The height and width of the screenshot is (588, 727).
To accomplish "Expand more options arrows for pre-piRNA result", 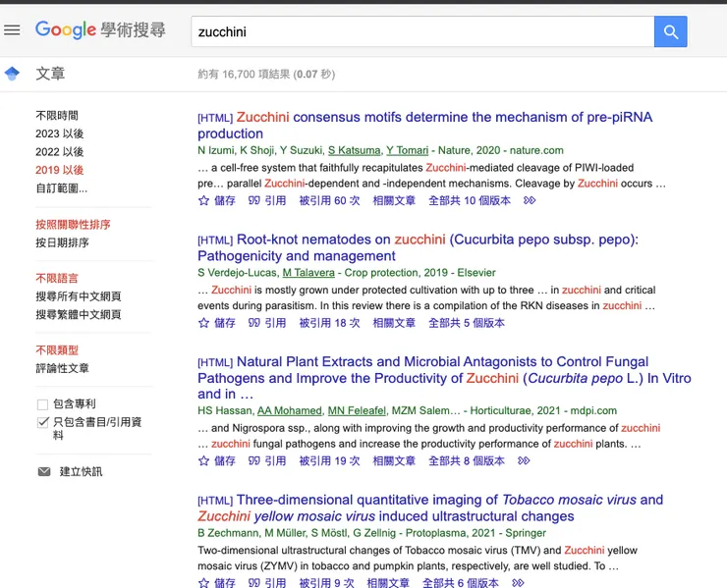I will point(530,200).
